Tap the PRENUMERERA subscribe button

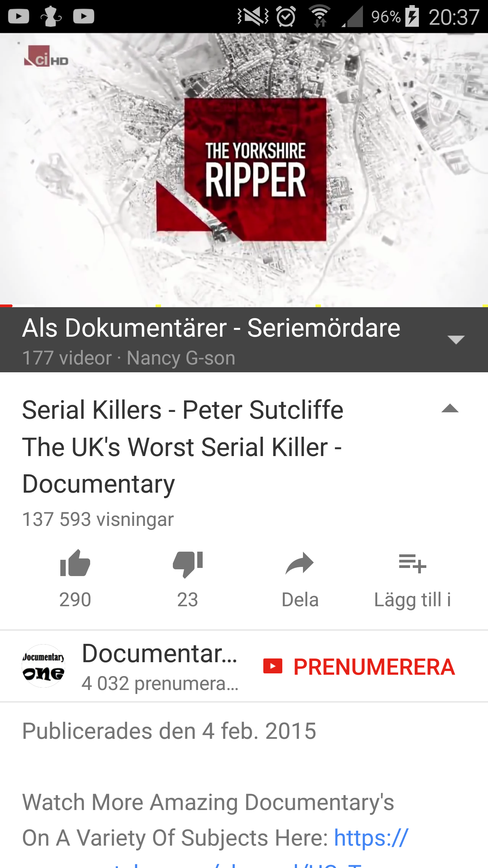[x=359, y=667]
